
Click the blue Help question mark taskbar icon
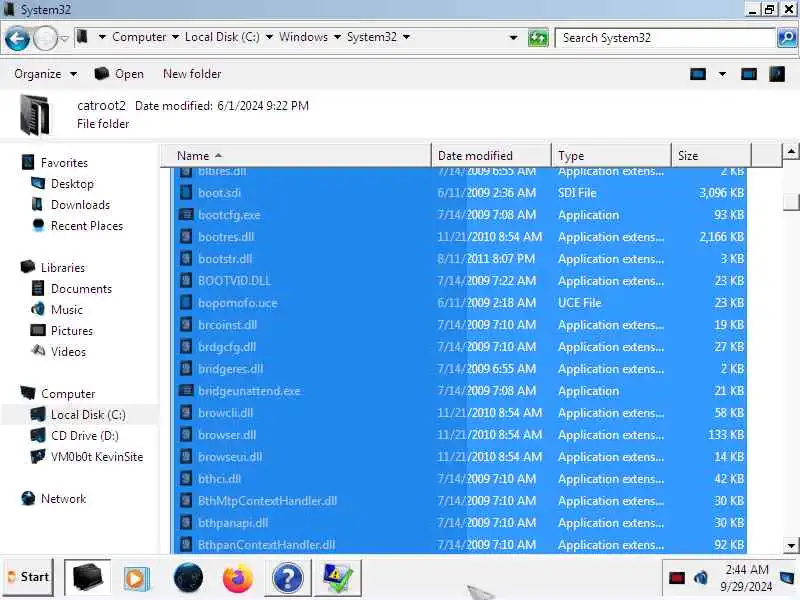click(287, 578)
